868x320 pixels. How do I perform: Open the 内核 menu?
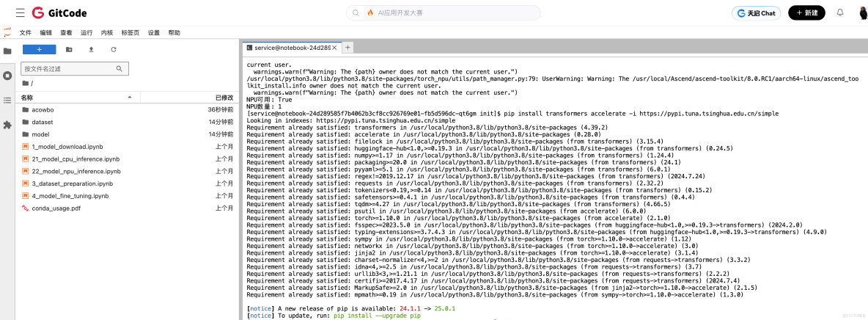point(107,33)
